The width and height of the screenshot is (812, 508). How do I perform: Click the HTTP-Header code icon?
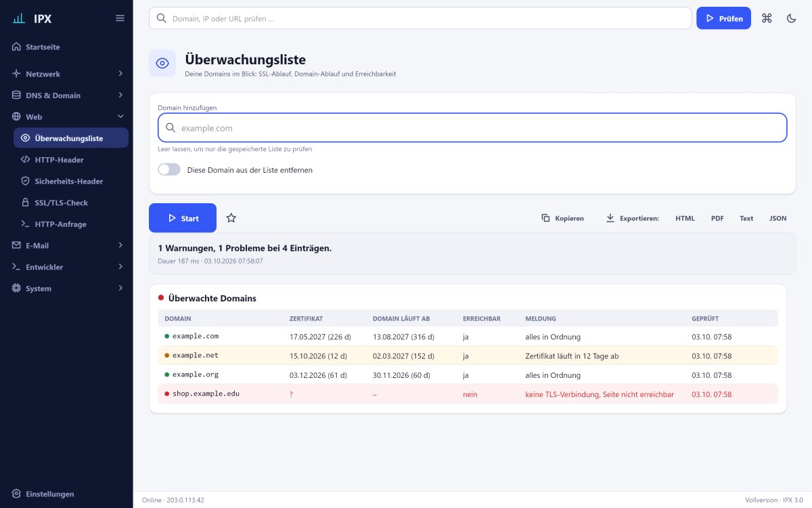pyautogui.click(x=26, y=160)
